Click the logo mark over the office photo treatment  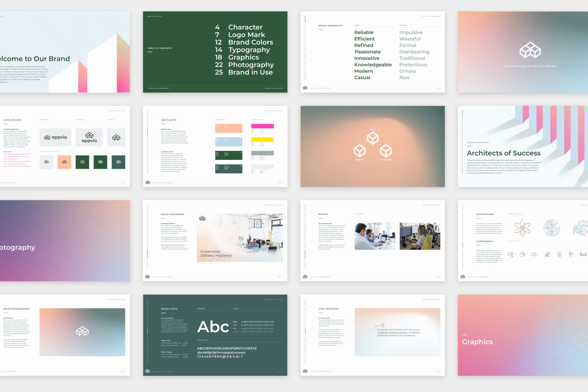pyautogui.click(x=202, y=218)
